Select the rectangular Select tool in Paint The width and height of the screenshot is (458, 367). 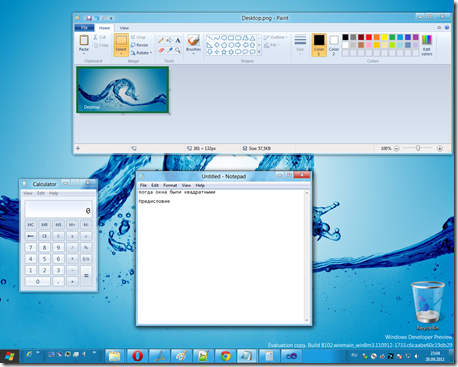[121, 41]
